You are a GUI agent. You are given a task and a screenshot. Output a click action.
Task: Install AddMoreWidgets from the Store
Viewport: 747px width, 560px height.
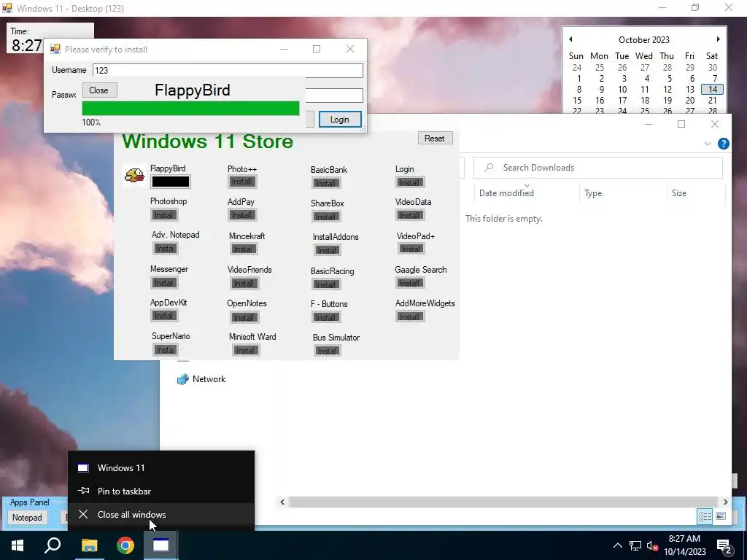[410, 316]
